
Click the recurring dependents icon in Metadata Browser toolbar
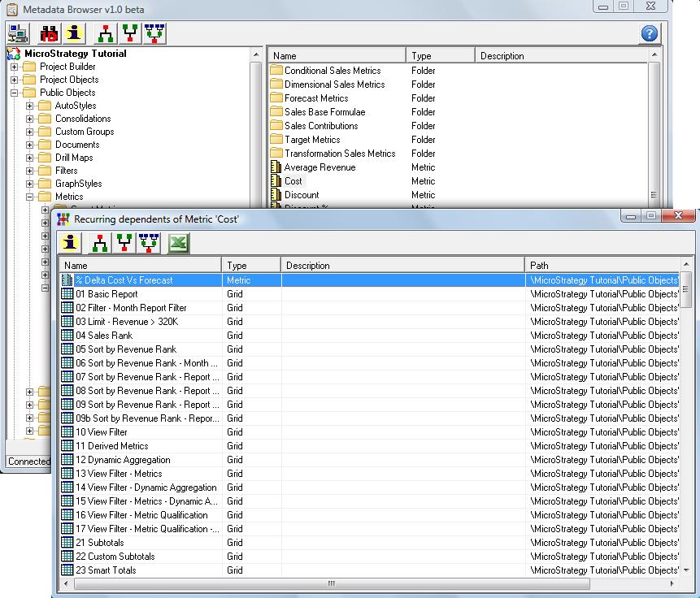click(155, 34)
